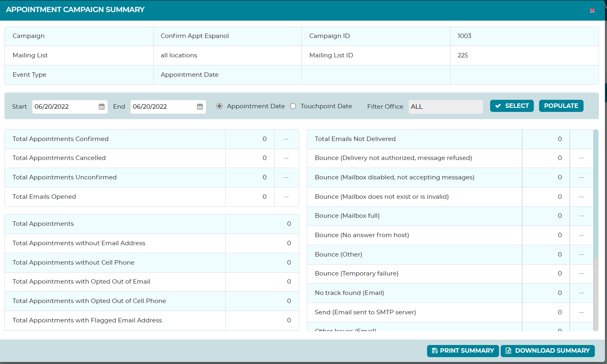
Task: Open the Start date calendar picker
Action: point(102,107)
